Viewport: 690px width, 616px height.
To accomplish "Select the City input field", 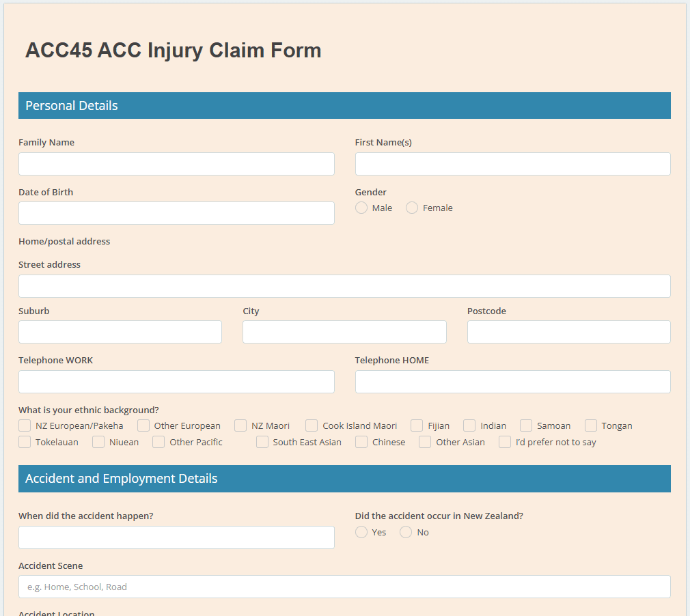I will coord(344,332).
